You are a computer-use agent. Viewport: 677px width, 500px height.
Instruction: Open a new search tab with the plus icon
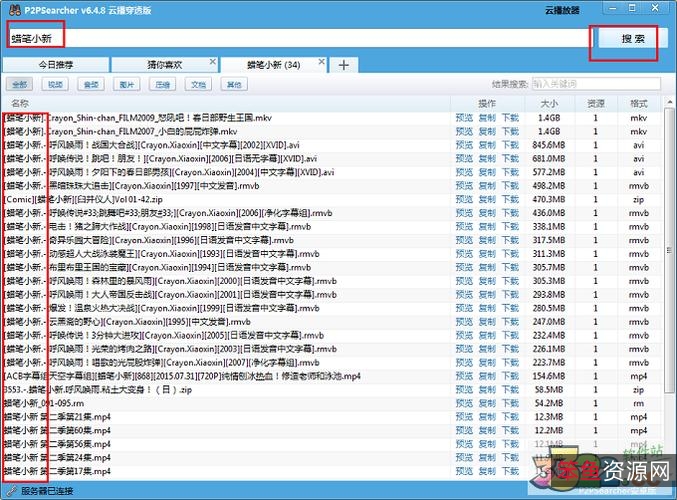point(344,65)
